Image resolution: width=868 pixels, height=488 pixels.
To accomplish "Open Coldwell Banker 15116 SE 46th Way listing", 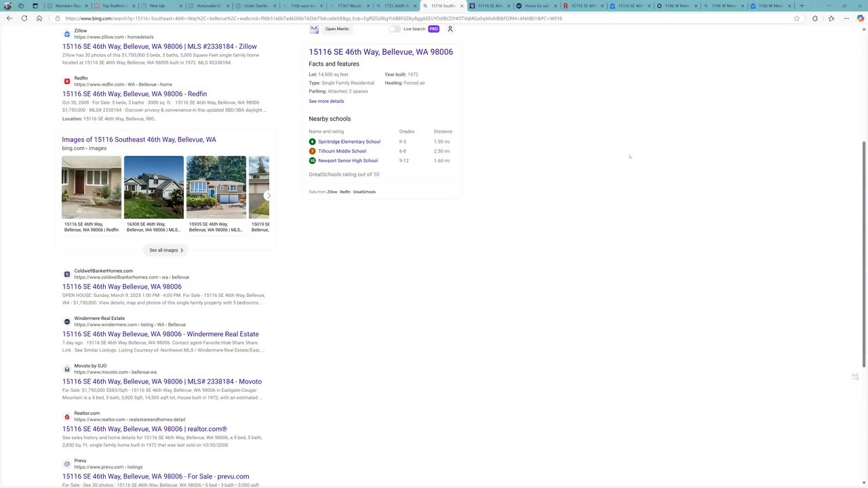I will click(x=122, y=287).
